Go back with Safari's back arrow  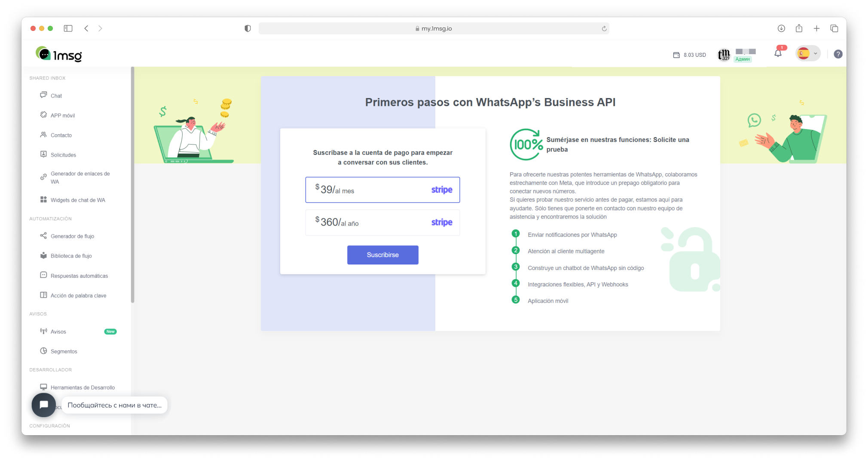[x=86, y=28]
